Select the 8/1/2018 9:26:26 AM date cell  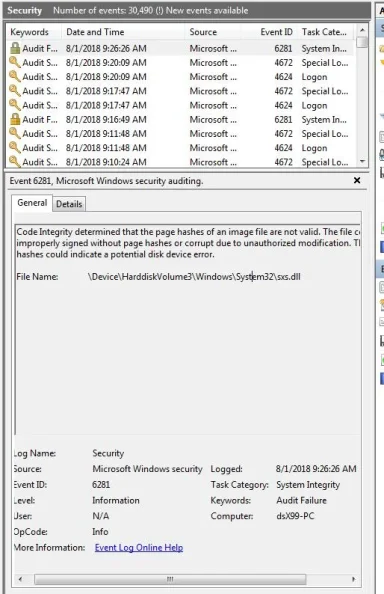106,48
